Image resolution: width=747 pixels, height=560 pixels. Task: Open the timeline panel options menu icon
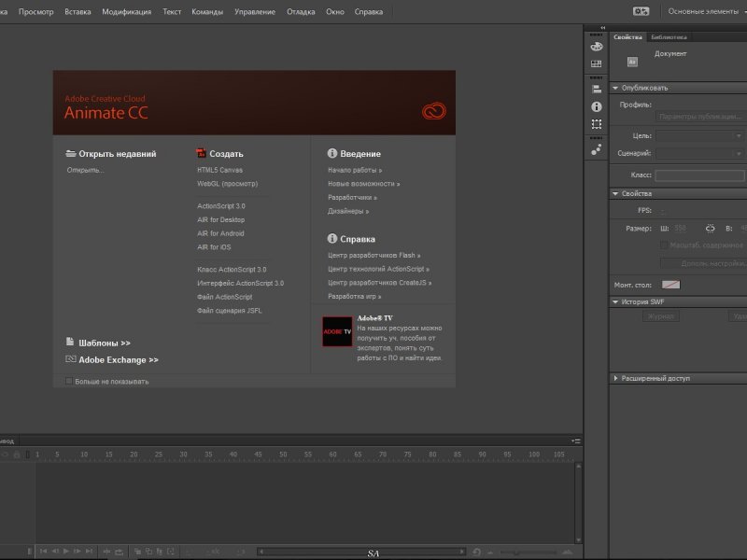[576, 441]
